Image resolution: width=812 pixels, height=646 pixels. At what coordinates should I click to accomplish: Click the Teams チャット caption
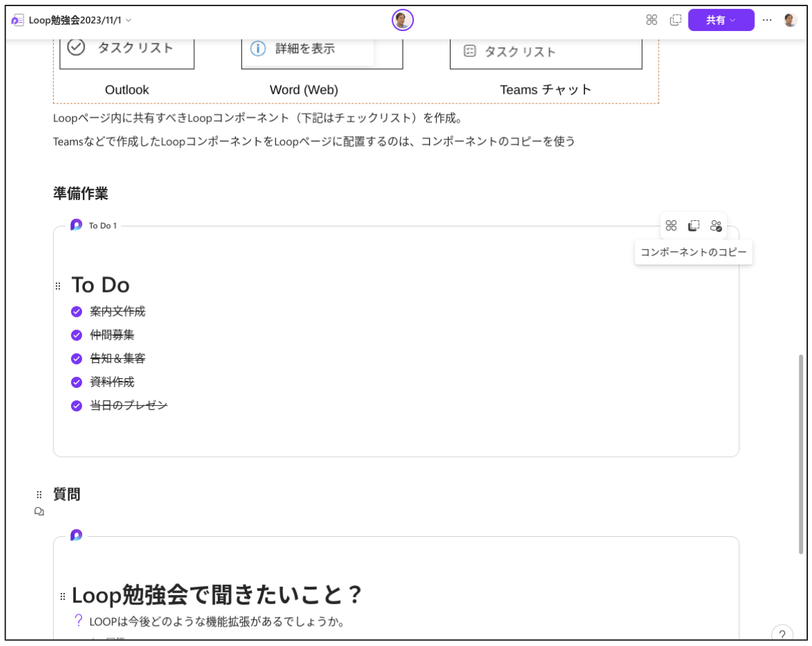click(x=545, y=90)
